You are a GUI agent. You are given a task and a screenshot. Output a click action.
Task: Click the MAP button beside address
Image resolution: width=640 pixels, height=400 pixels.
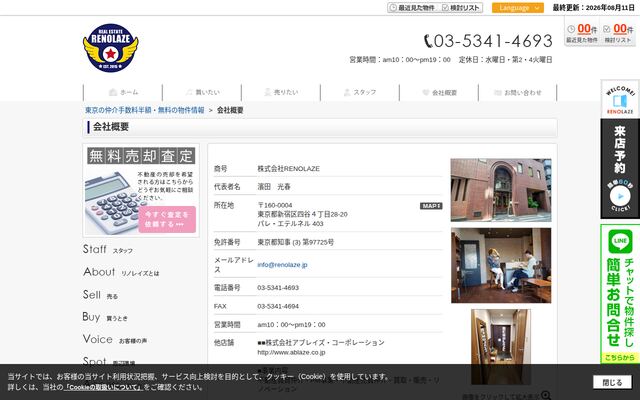pos(431,206)
